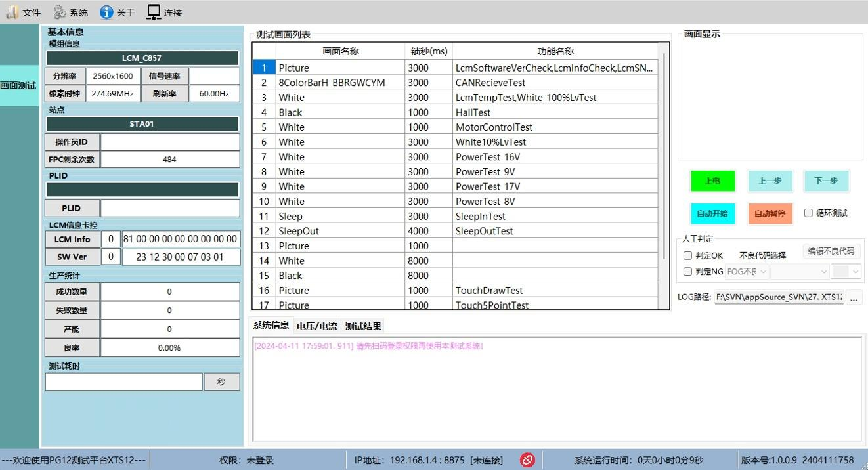This screenshot has width=868, height=470.
Task: Check the 判定NG checkbox
Action: point(687,272)
